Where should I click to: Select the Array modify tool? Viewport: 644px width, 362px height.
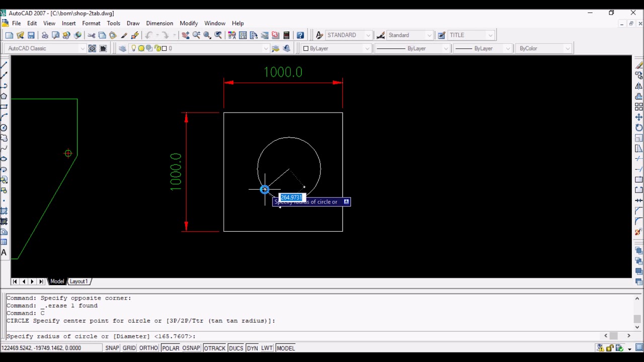click(638, 107)
